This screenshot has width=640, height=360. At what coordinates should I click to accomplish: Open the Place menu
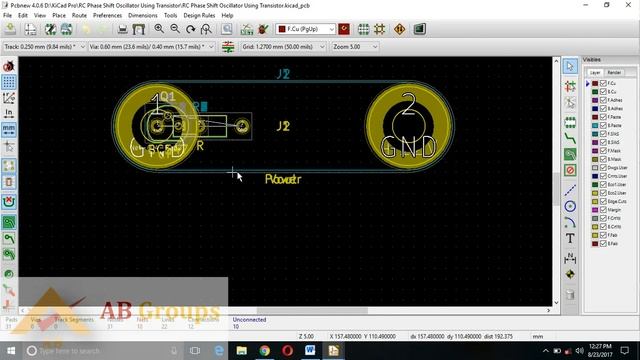(x=59, y=16)
